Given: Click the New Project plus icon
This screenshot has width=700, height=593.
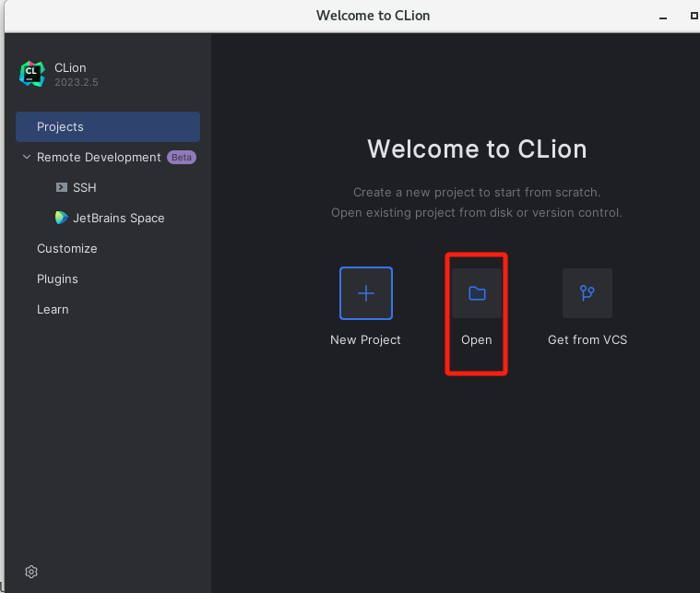Looking at the screenshot, I should 365,293.
